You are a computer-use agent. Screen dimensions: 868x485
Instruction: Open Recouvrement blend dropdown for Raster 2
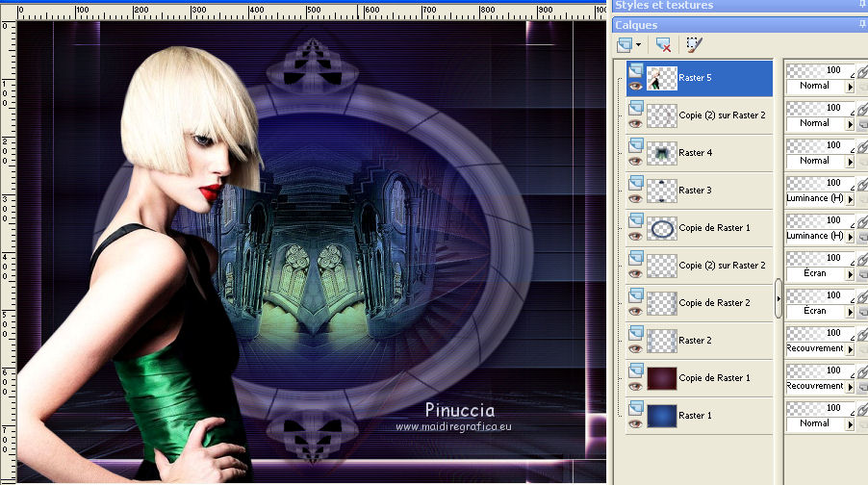[x=851, y=349]
